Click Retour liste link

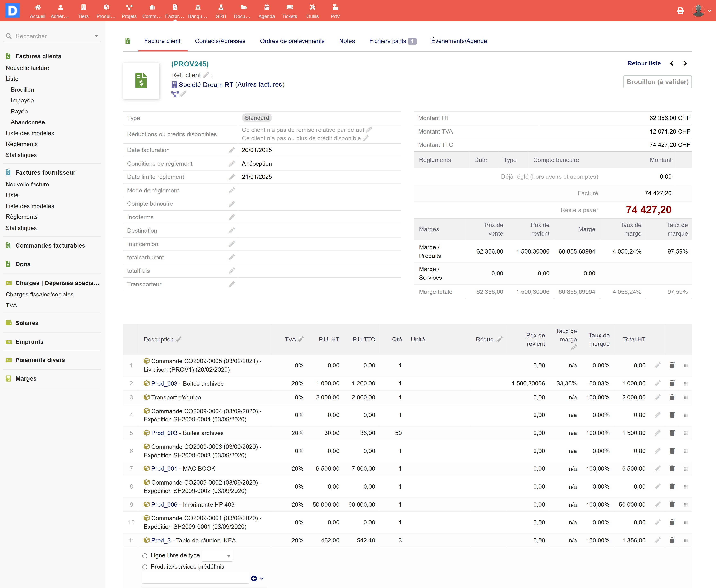(x=644, y=63)
